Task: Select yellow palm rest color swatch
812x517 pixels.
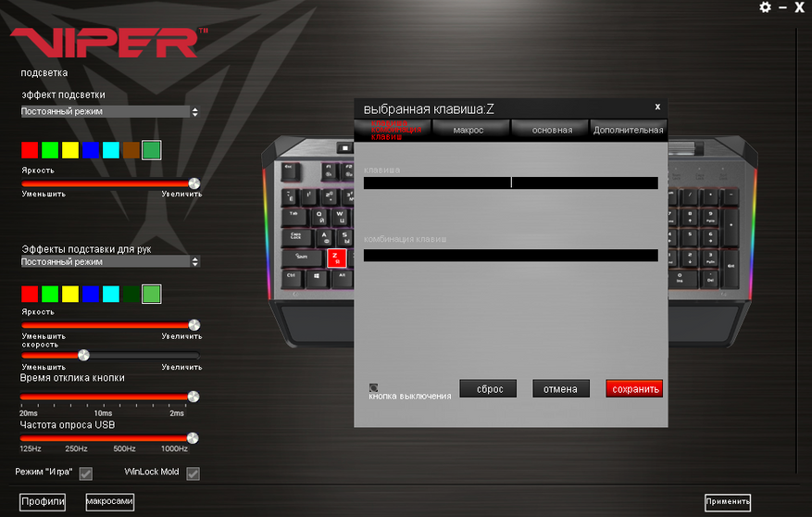Action: click(70, 294)
